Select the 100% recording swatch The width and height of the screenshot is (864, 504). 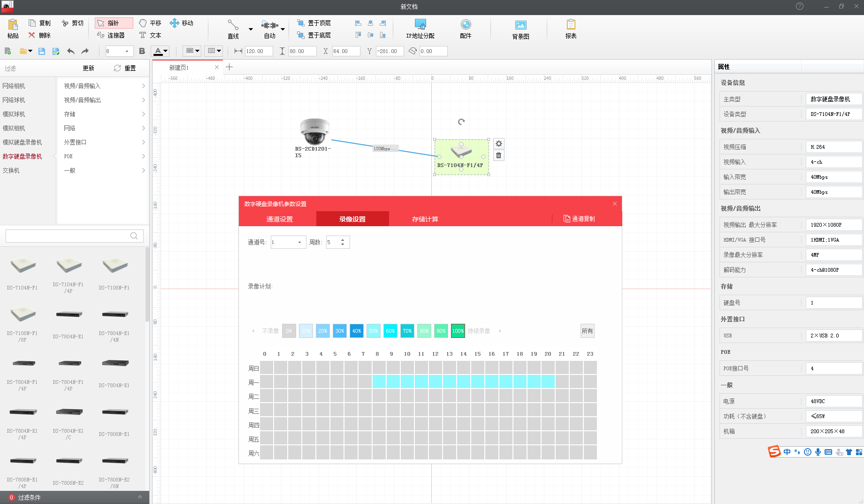[458, 331]
